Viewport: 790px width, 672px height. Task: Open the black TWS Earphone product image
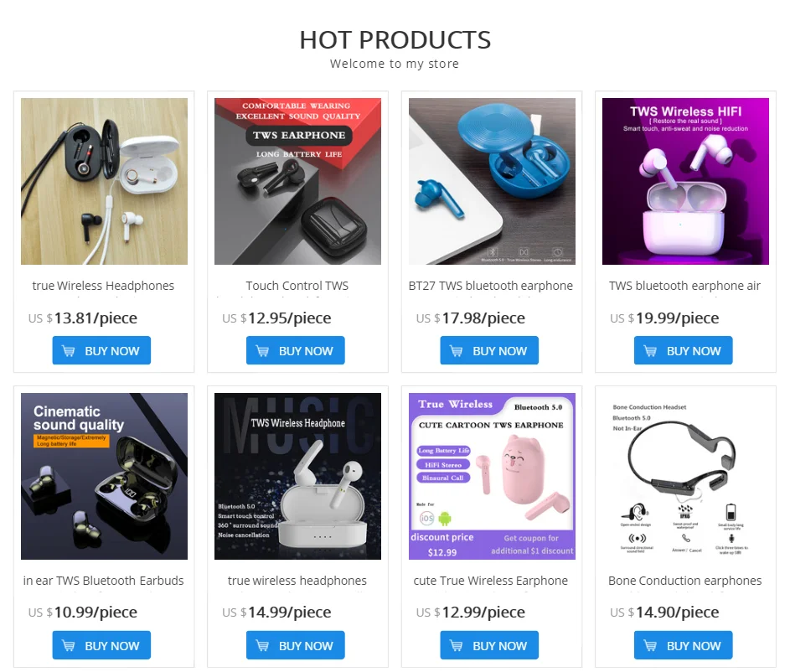point(297,181)
